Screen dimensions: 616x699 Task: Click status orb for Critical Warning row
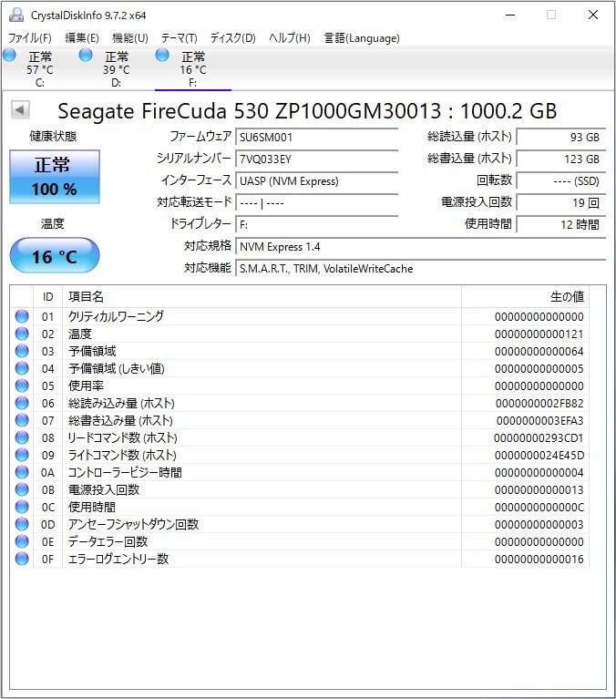[22, 316]
